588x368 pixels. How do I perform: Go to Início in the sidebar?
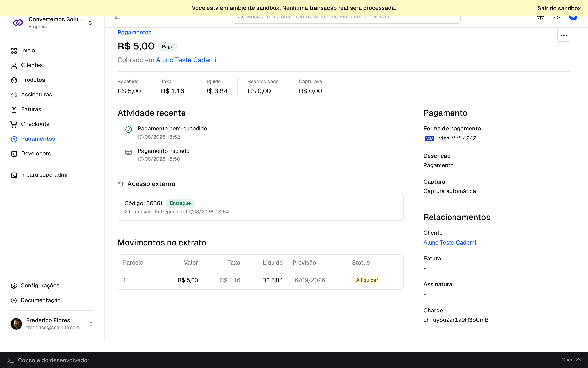(x=28, y=50)
